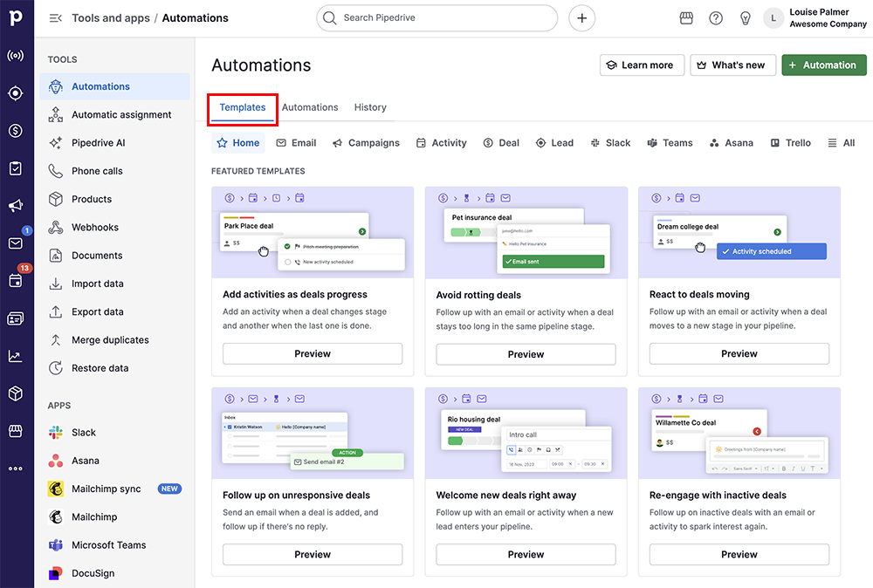Click the quick add plus button
This screenshot has height=588, width=873.
(582, 17)
